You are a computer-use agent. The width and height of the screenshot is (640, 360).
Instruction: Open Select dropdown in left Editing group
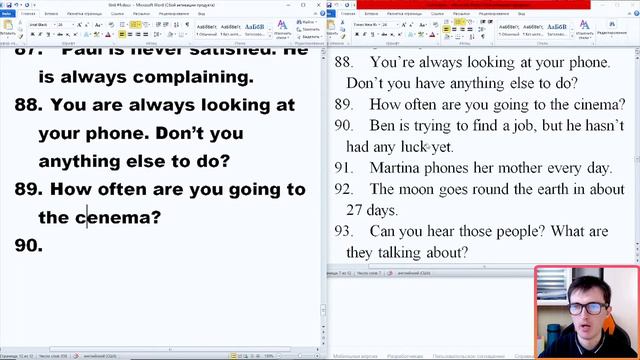(309, 37)
